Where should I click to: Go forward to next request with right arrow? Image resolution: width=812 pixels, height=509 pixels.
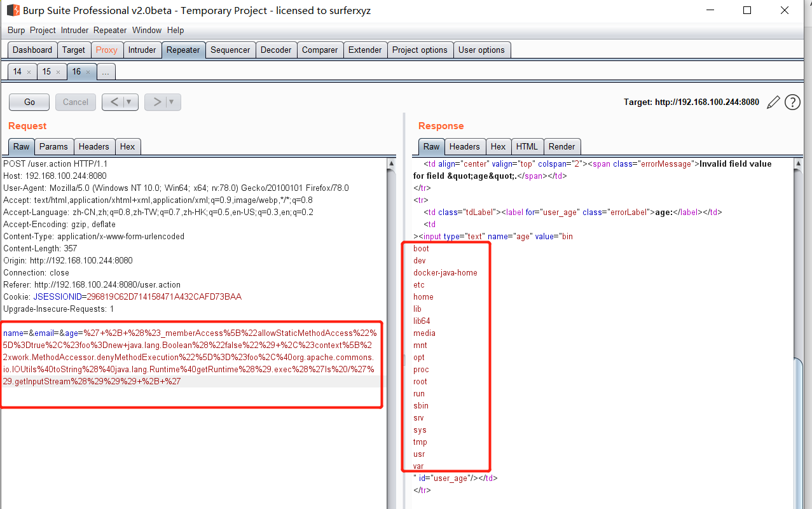156,102
